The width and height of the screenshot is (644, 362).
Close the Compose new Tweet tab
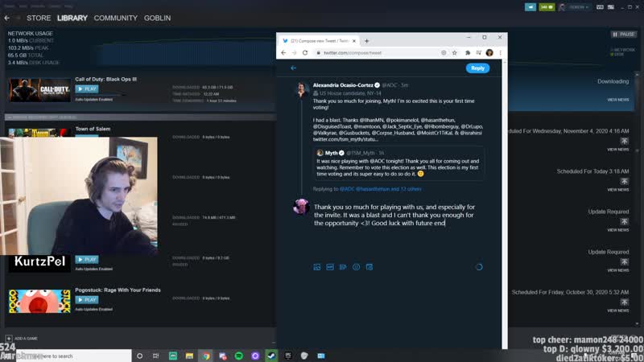tap(354, 41)
